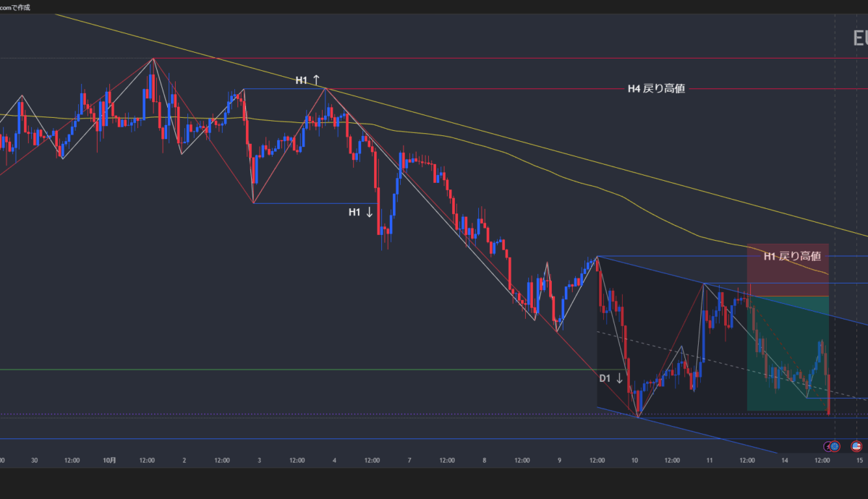Screen dimensions: 868x499
Task: Click the US flag economic event icon
Action: pyautogui.click(x=856, y=445)
